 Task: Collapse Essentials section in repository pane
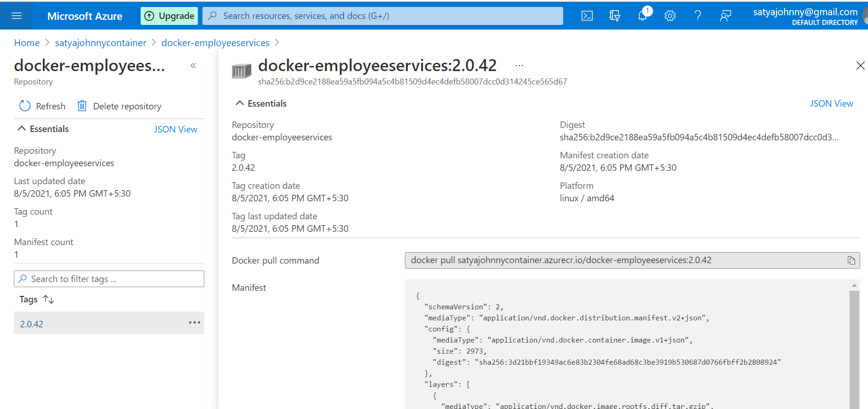[x=22, y=129]
